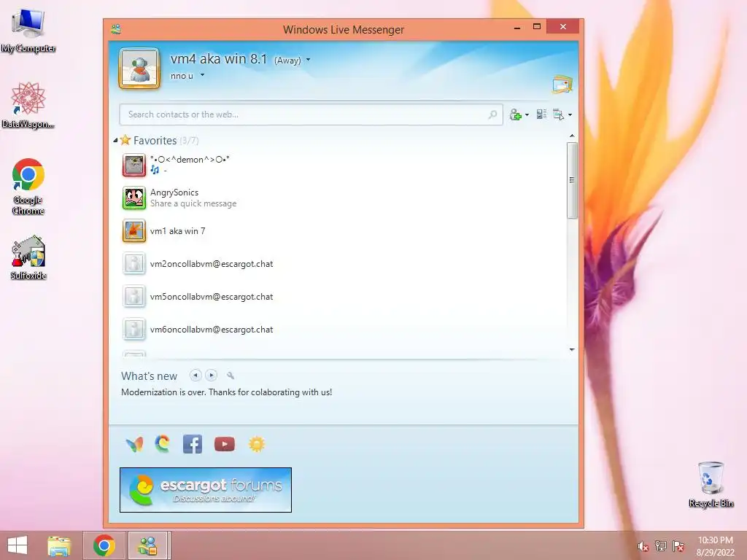Click Messenger taskbar button
Image resolution: width=747 pixels, height=560 pixels.
[147, 545]
